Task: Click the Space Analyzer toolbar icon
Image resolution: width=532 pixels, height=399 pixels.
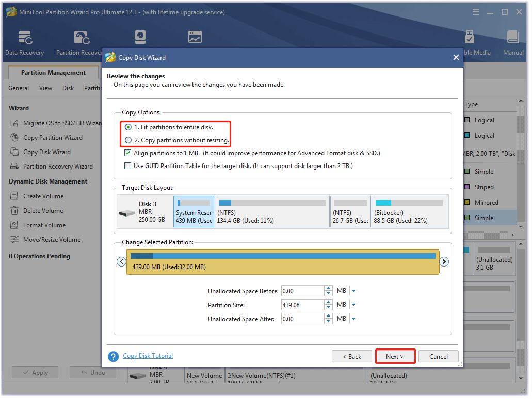Action: (x=195, y=37)
